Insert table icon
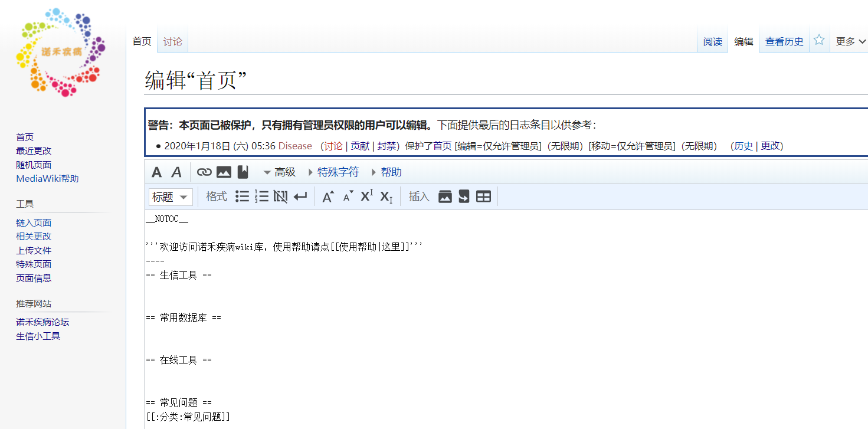868x429 pixels. pos(483,197)
